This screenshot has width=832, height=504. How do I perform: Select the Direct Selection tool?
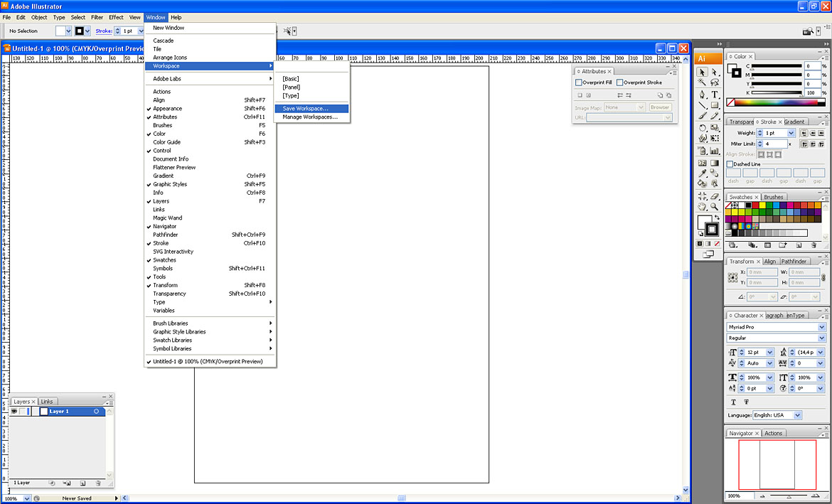click(x=715, y=72)
